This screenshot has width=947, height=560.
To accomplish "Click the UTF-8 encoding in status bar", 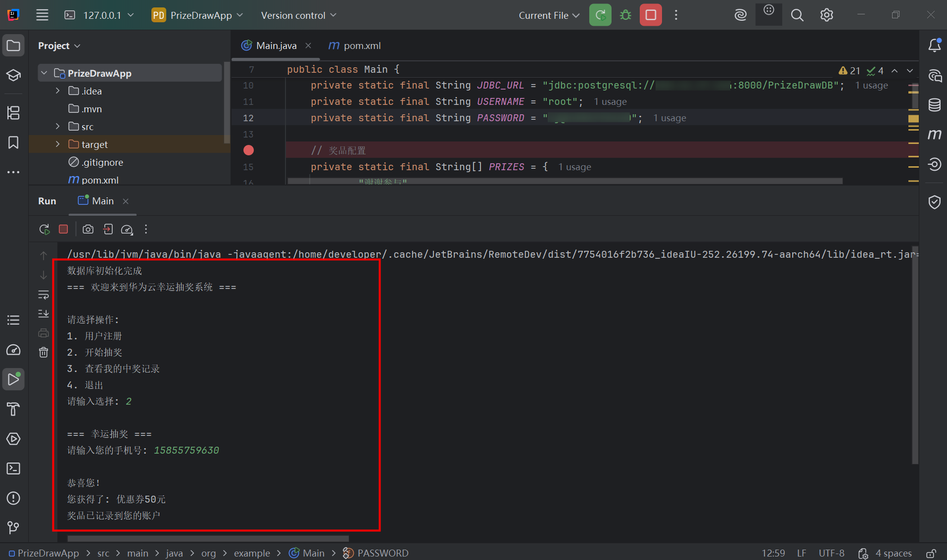I will pos(831,553).
